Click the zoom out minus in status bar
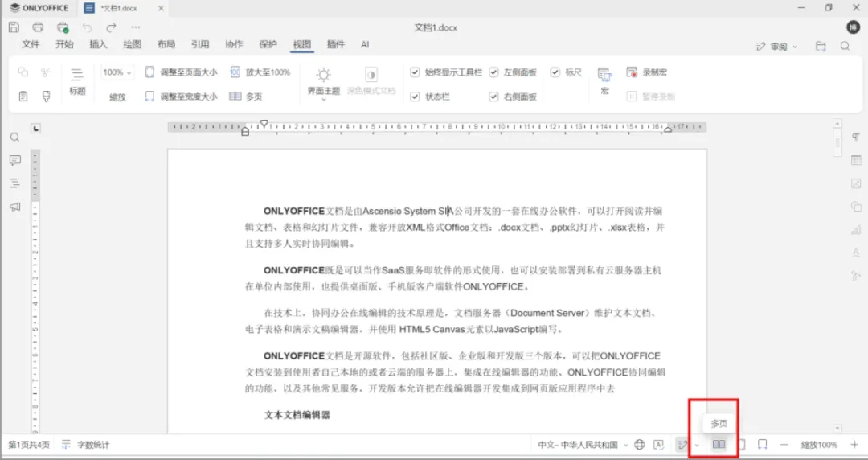This screenshot has height=460, width=868. click(x=784, y=445)
